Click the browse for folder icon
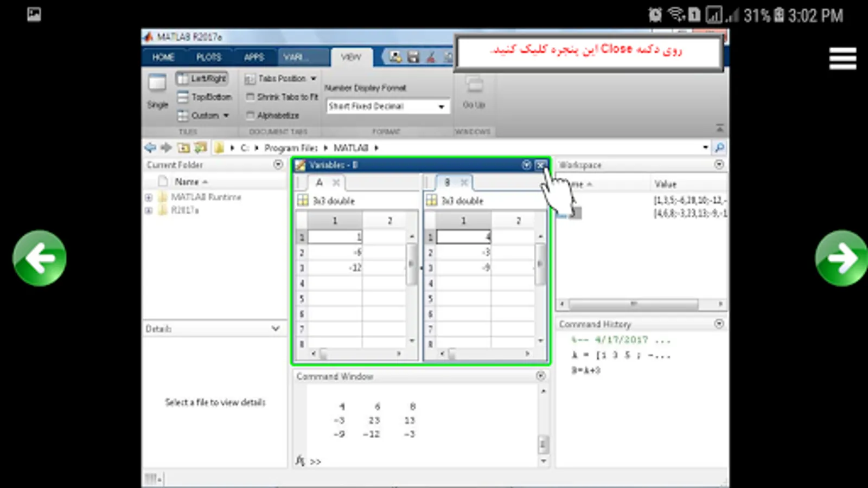Screen dimensions: 868x488 click(201, 147)
